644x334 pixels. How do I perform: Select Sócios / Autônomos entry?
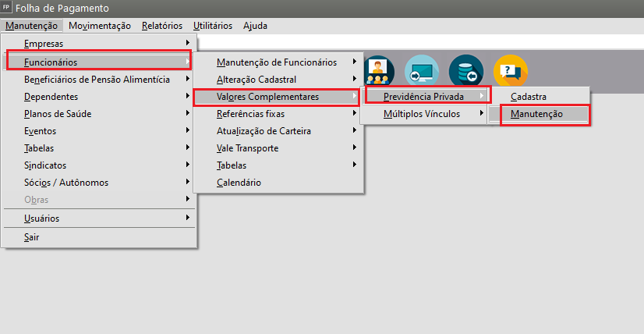click(x=99, y=183)
